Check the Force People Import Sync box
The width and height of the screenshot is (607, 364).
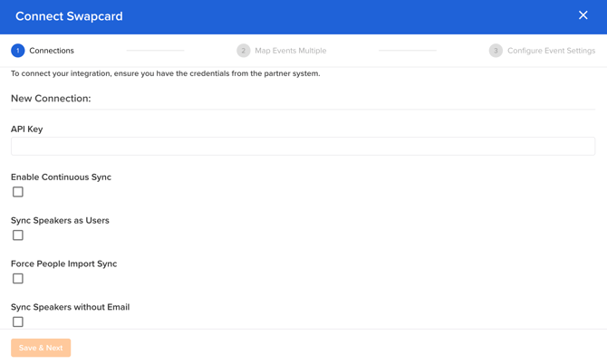18,279
